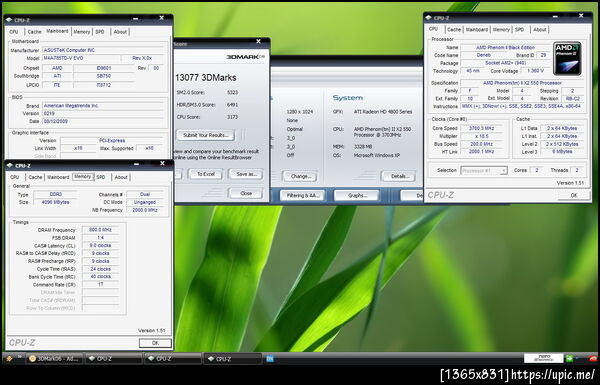Click Close button in 3DMark score window

click(246, 193)
